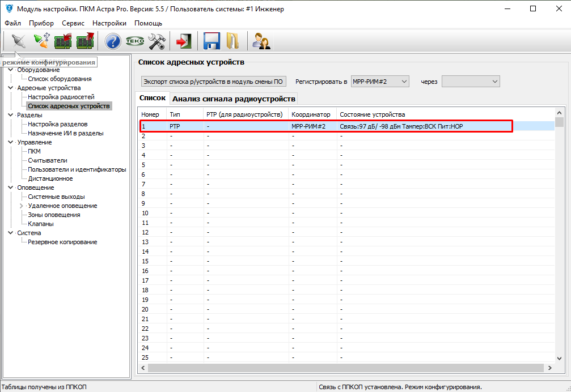Click Экспорт списка р/устройств в модуль смены ПО
This screenshot has width=571, height=392.
click(213, 82)
